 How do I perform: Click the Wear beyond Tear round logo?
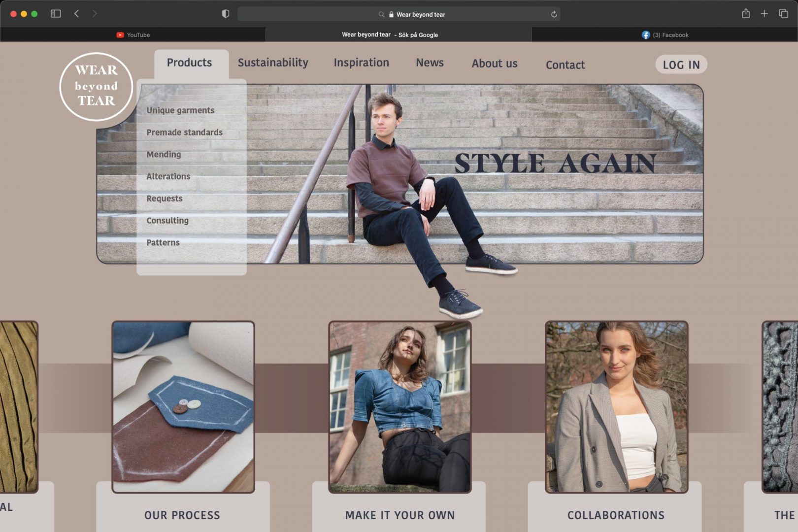coord(96,87)
